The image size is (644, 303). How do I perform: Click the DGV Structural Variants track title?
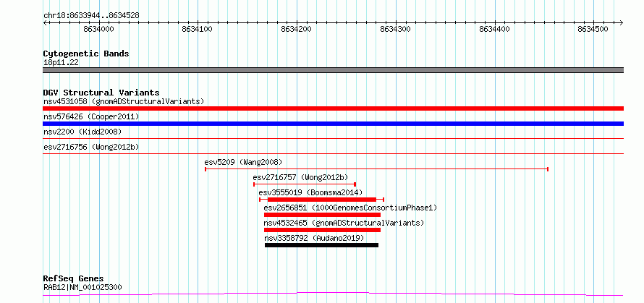(101, 93)
